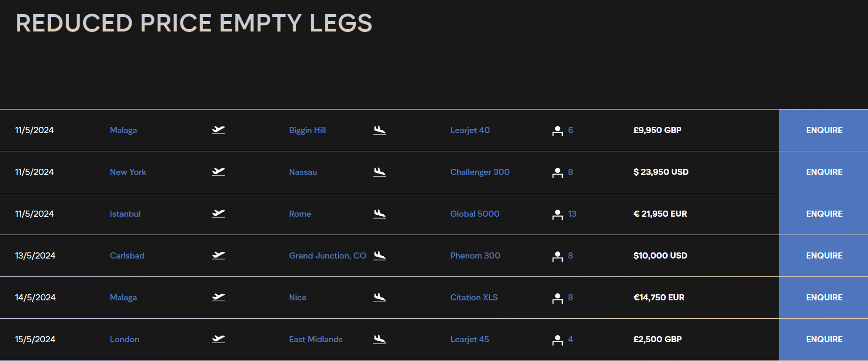Click the landing plane icon next to Nassau
The height and width of the screenshot is (361, 868).
379,172
